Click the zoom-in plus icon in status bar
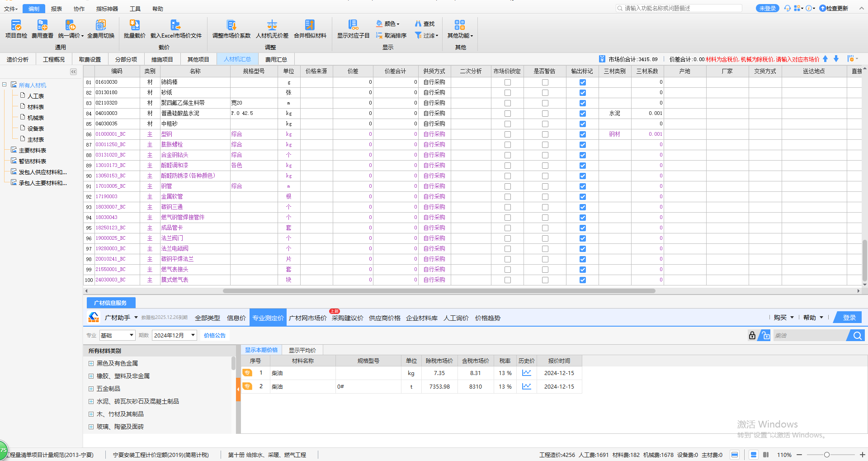The image size is (868, 461). (x=862, y=455)
